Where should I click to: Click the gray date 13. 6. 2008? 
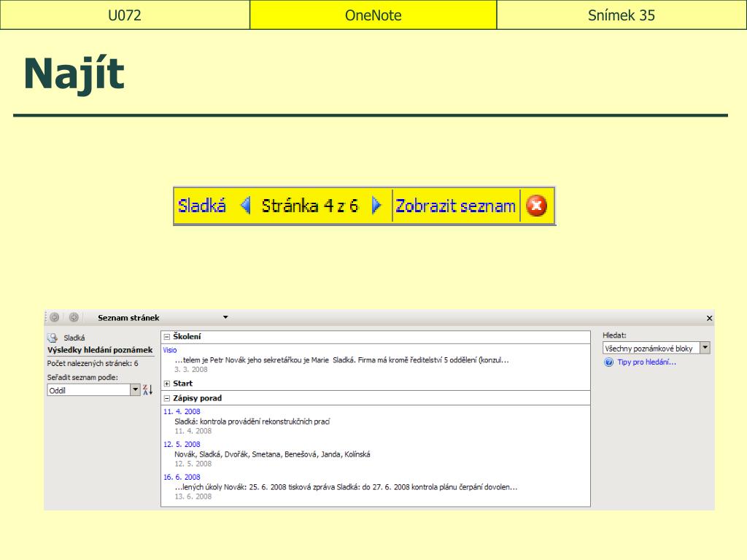click(193, 497)
